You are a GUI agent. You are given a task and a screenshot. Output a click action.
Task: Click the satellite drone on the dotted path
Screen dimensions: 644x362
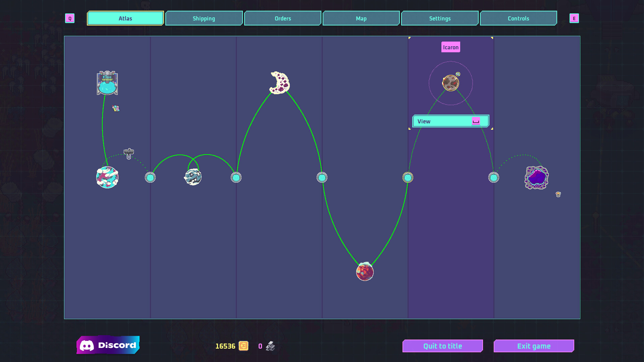(x=128, y=153)
